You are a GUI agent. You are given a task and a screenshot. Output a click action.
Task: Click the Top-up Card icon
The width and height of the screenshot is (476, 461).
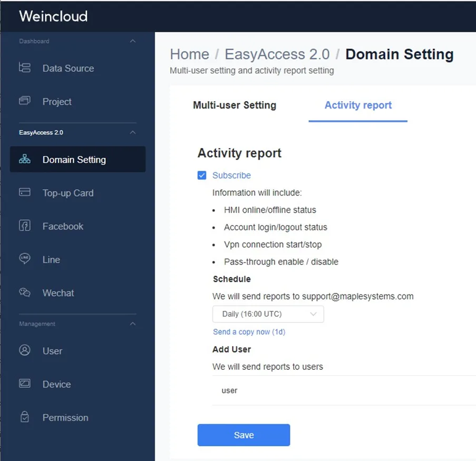click(25, 192)
